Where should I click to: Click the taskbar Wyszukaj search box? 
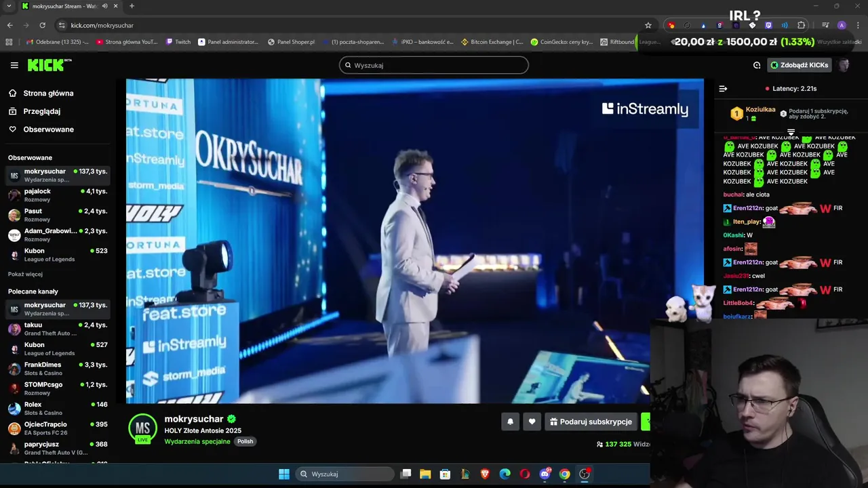pyautogui.click(x=344, y=474)
